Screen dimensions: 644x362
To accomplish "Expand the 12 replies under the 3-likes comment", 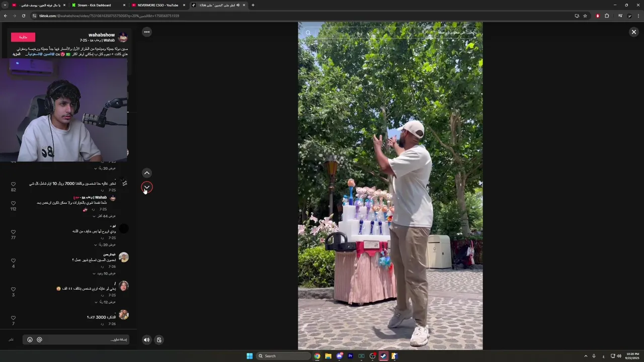I will (104, 302).
